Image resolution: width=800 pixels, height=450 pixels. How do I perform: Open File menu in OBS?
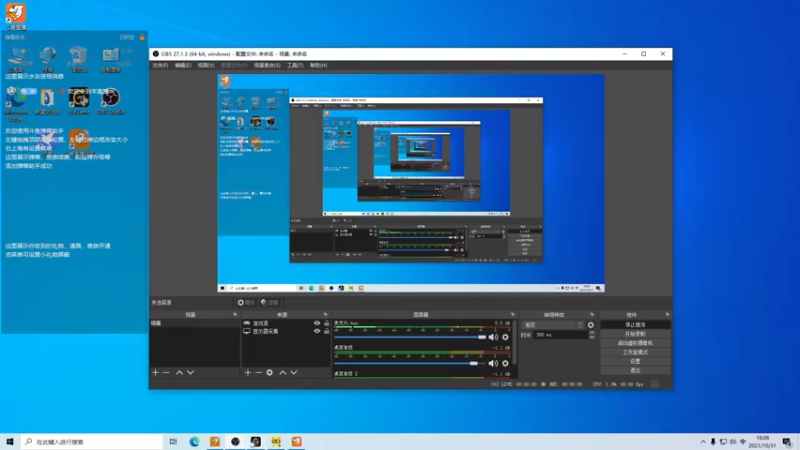160,65
